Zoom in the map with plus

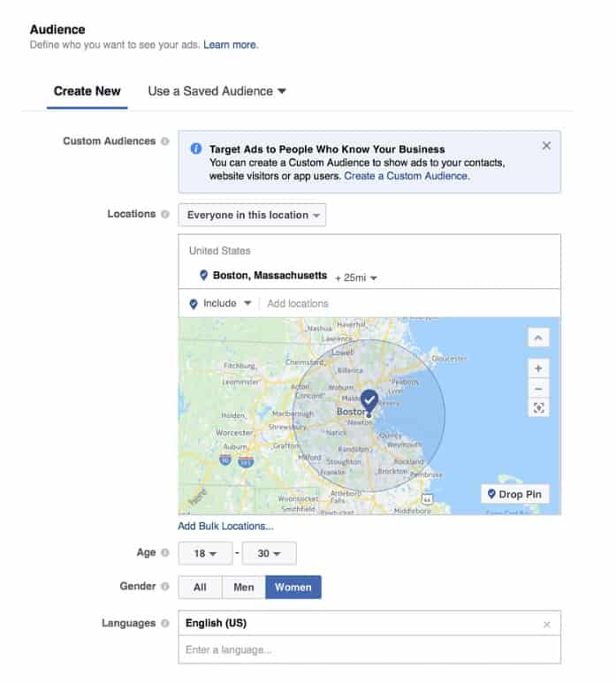(x=538, y=368)
